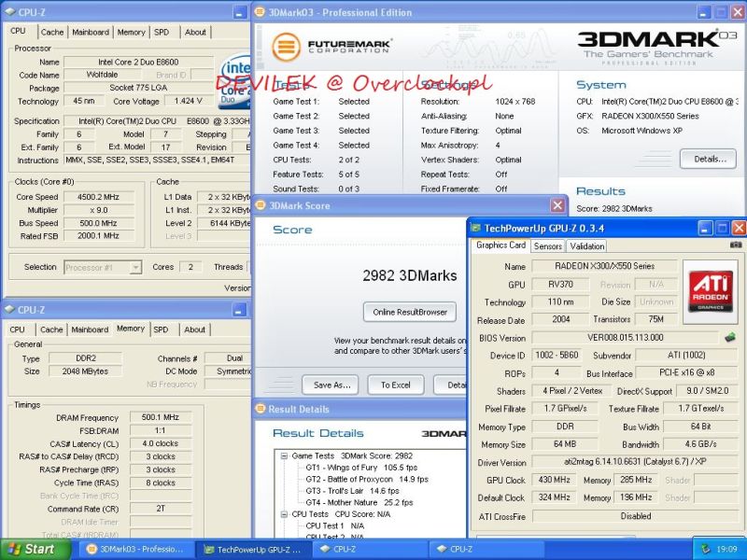Click the CAS# Latency 4.0 clocks value
Screen dimensions: 747x560
pos(160,444)
